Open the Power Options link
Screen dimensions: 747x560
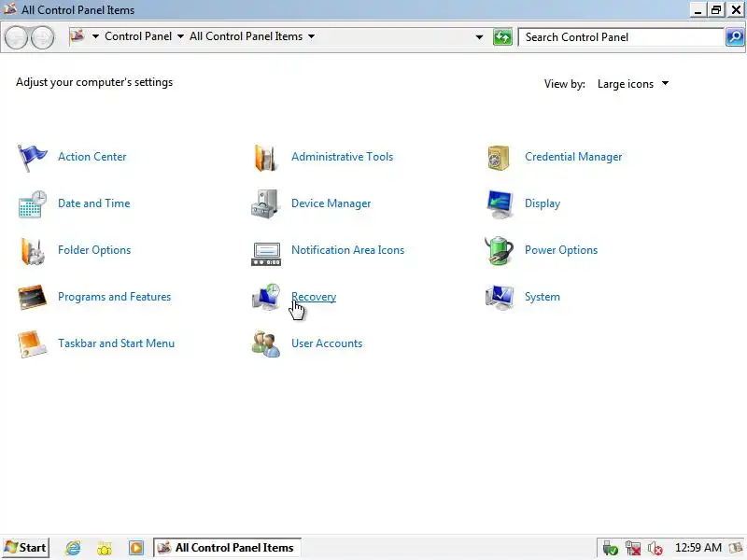click(x=561, y=250)
